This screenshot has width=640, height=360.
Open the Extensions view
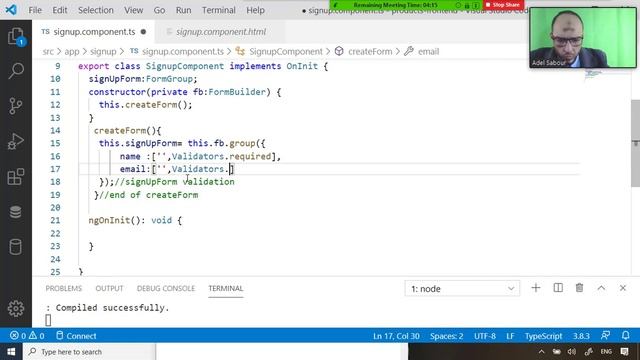point(16,177)
